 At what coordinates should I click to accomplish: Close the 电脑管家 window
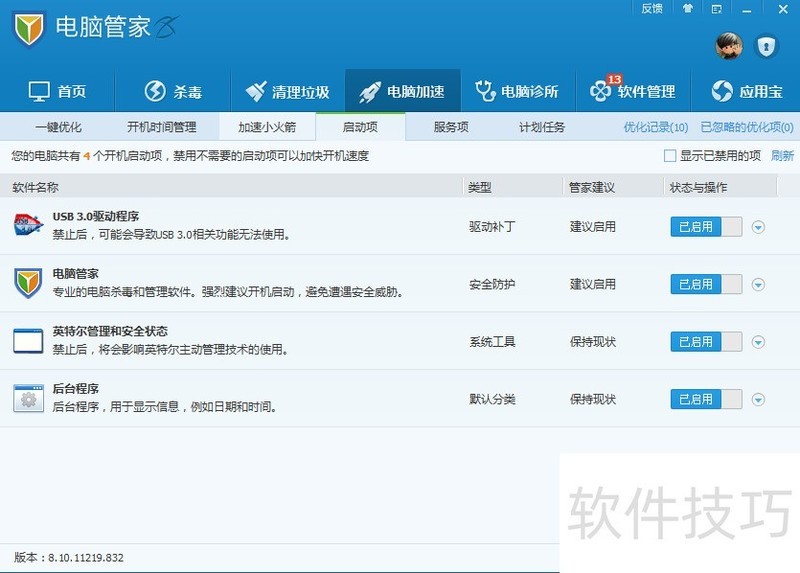[x=783, y=9]
